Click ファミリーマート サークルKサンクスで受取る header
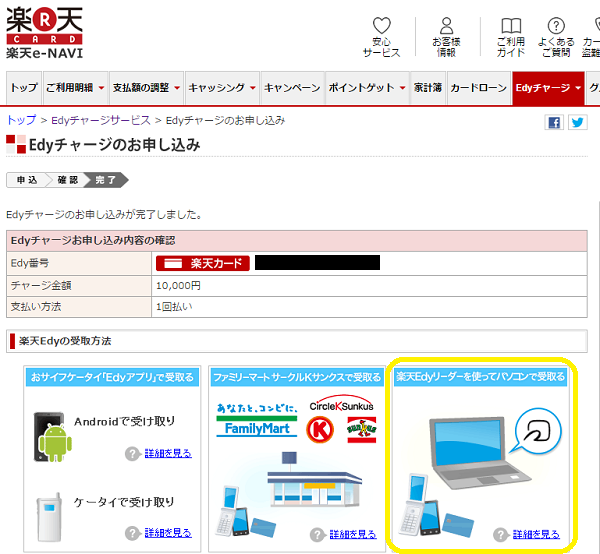600x554 pixels. click(297, 377)
